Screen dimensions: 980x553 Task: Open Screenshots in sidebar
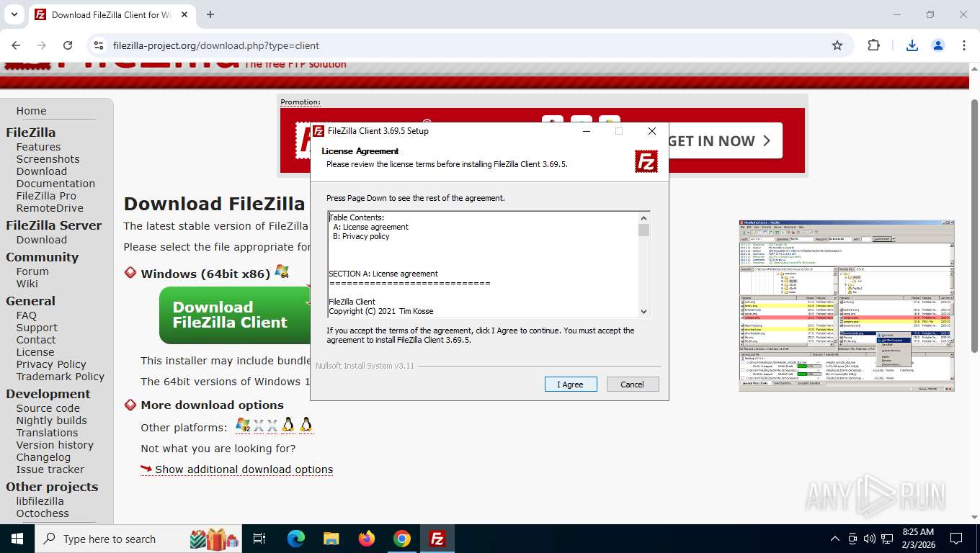pyautogui.click(x=48, y=159)
